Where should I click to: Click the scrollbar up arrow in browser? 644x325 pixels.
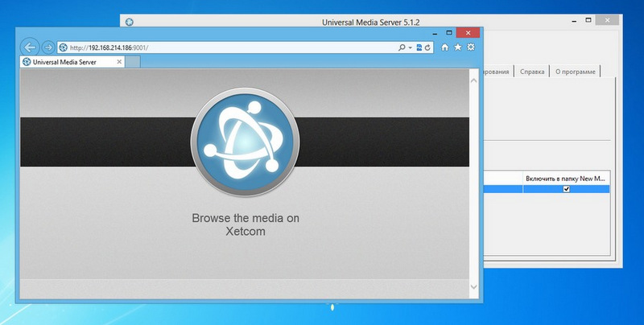pos(473,80)
